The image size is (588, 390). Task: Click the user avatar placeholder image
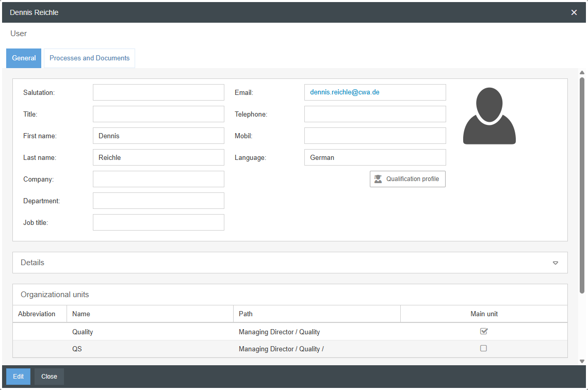[489, 116]
